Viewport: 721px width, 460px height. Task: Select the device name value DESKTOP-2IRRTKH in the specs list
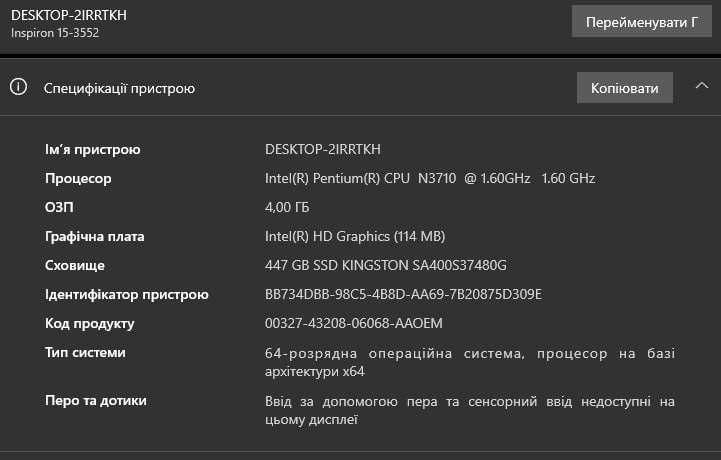click(x=323, y=149)
